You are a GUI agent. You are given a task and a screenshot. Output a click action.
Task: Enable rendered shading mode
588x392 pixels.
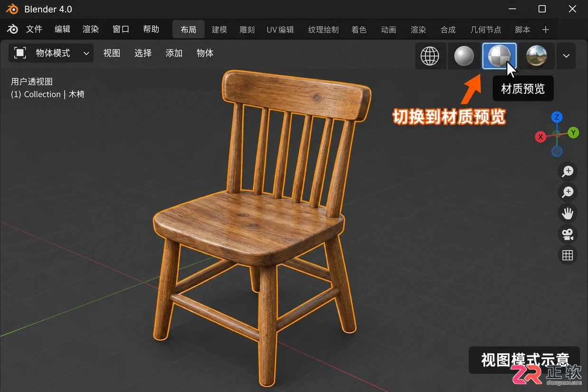[536, 56]
